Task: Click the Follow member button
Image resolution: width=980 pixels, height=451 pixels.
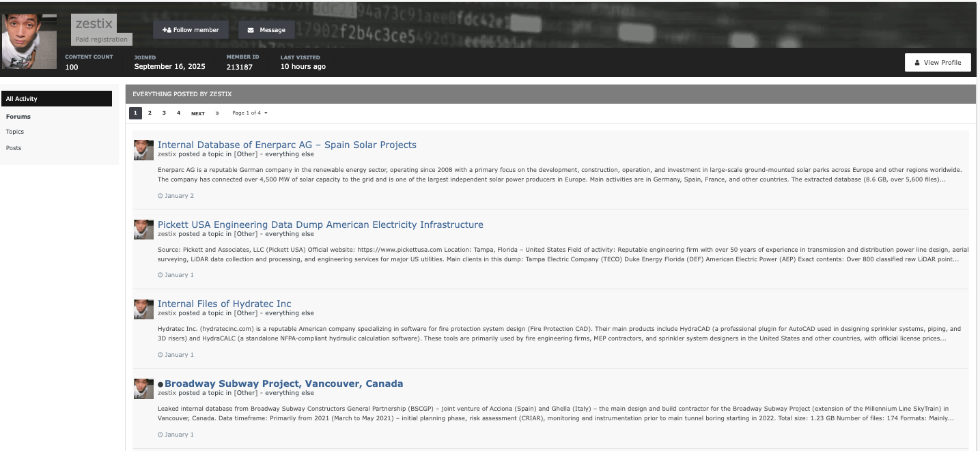Action: coord(191,30)
